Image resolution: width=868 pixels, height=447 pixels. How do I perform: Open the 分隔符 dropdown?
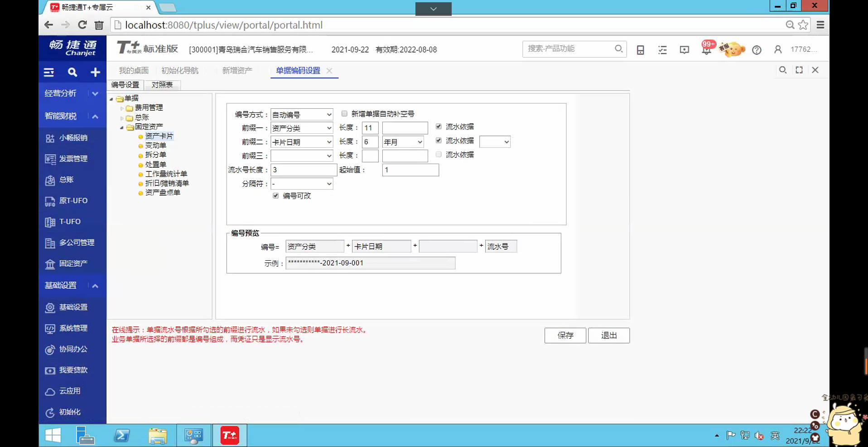(x=302, y=184)
